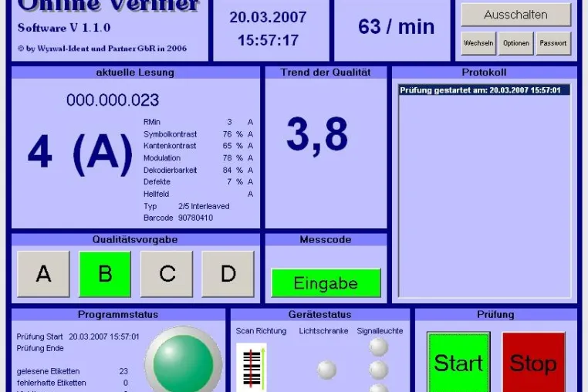The height and width of the screenshot is (392, 588).
Task: Click the Lichtschranke indicator light
Action: point(326,370)
